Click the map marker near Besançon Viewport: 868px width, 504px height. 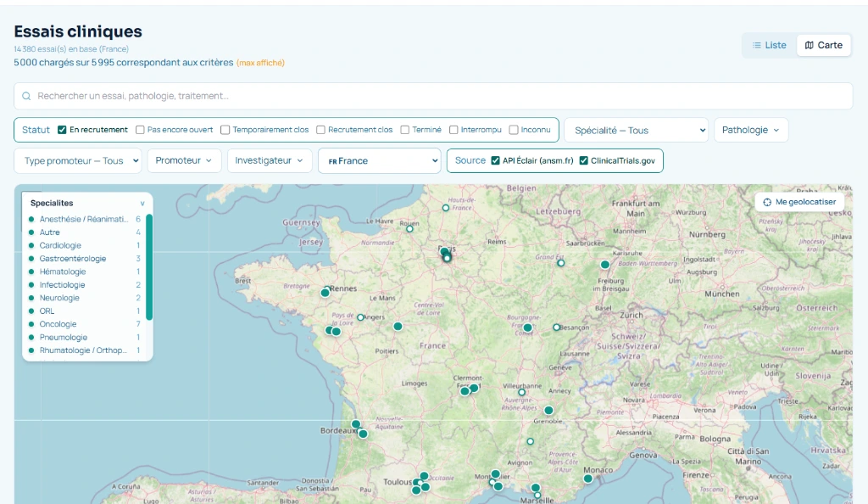pos(557,327)
